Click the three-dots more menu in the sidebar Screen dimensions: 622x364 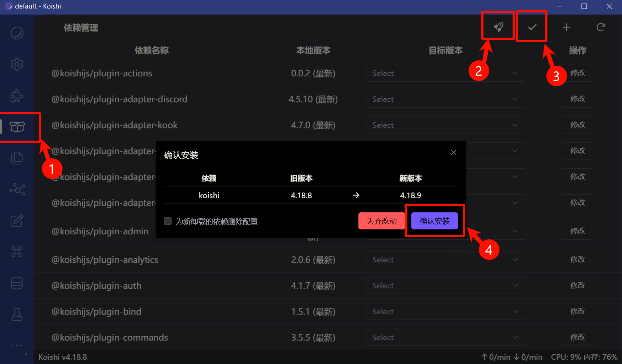pyautogui.click(x=17, y=345)
